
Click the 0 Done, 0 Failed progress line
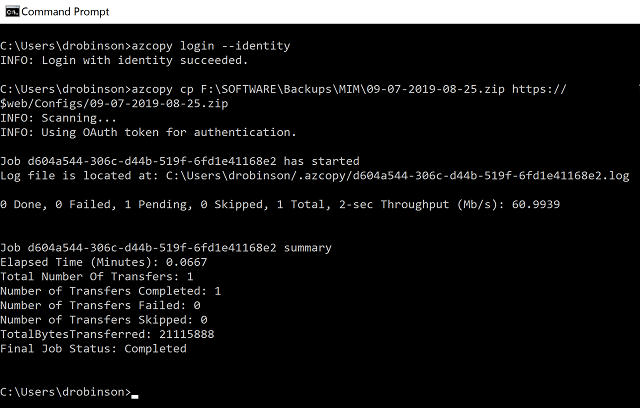280,204
